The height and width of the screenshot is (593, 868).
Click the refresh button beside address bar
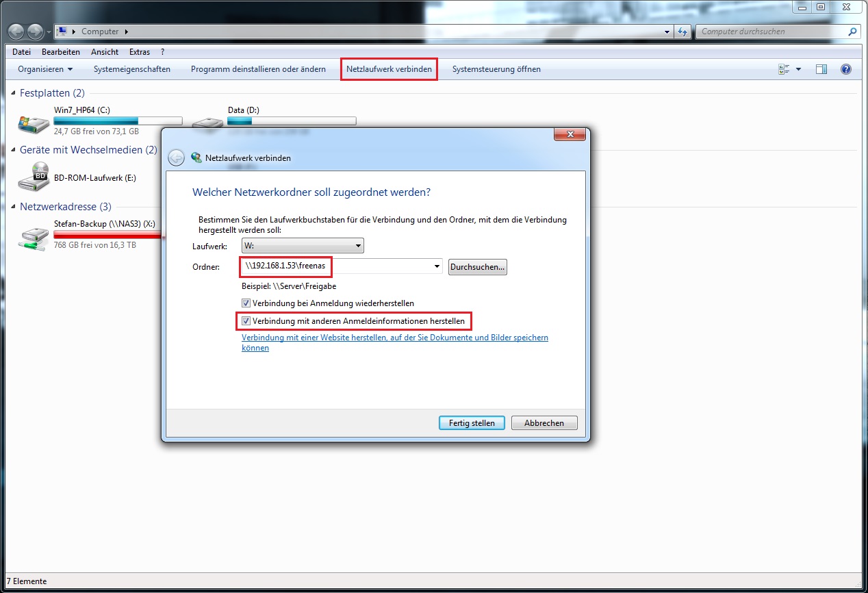click(x=682, y=31)
